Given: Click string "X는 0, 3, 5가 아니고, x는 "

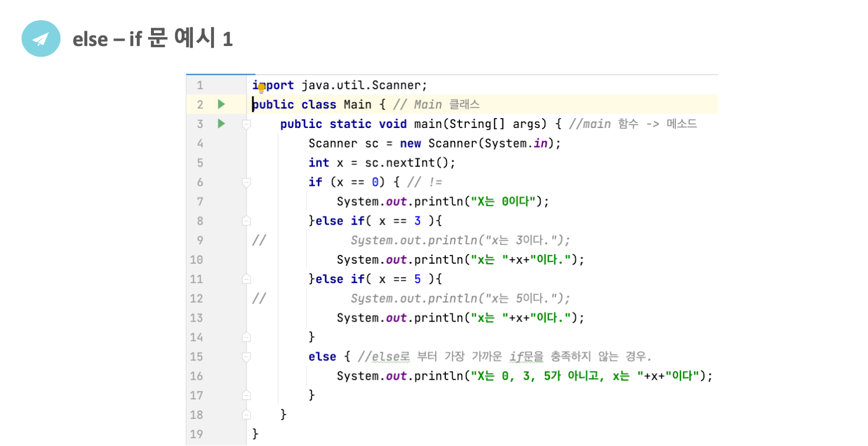Looking at the screenshot, I should coord(556,376).
